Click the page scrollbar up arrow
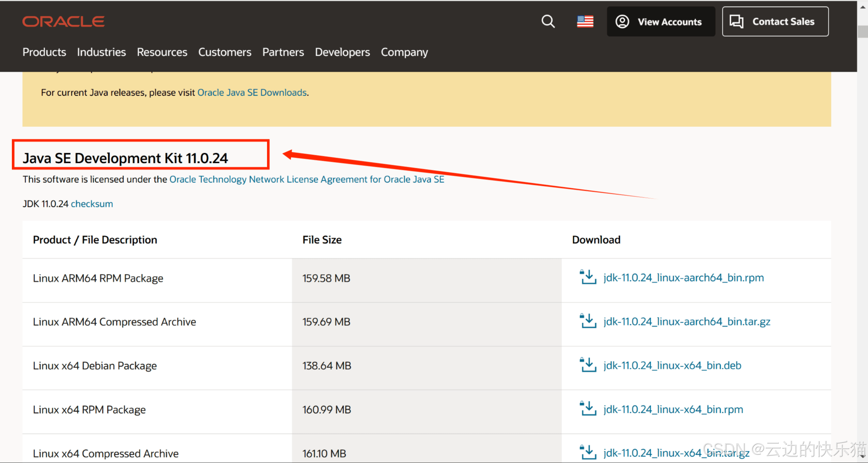The width and height of the screenshot is (868, 463). pos(862,7)
